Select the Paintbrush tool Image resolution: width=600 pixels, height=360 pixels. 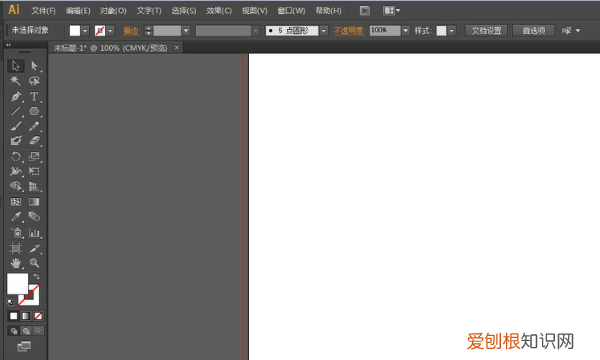pos(16,126)
